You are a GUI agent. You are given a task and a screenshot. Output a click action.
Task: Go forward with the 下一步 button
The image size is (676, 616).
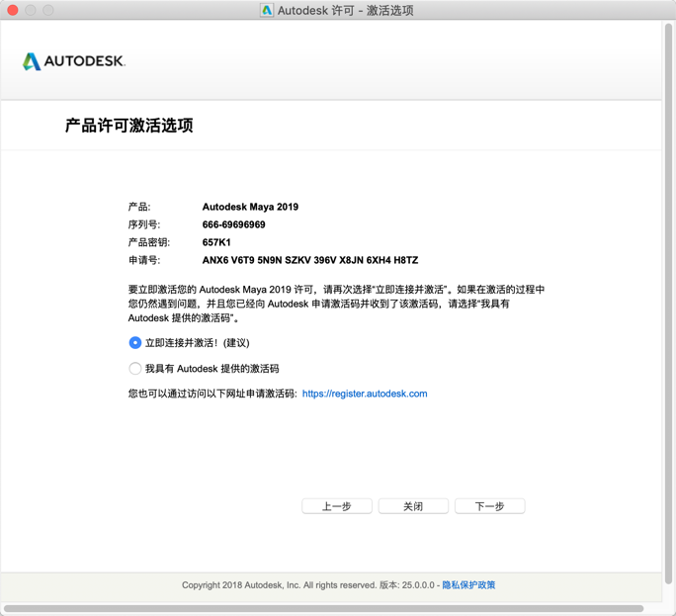pos(489,506)
